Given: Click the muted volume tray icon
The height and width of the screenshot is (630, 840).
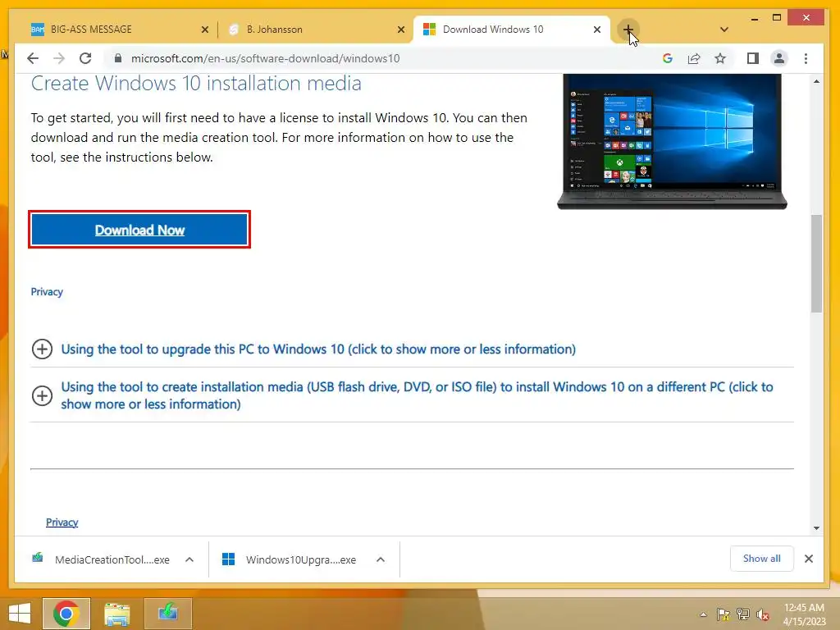Looking at the screenshot, I should [763, 614].
